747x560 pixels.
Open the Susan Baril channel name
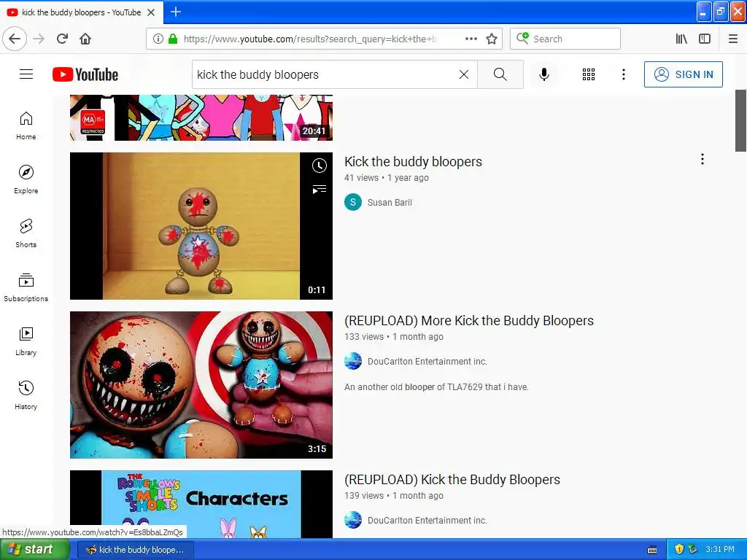point(390,203)
